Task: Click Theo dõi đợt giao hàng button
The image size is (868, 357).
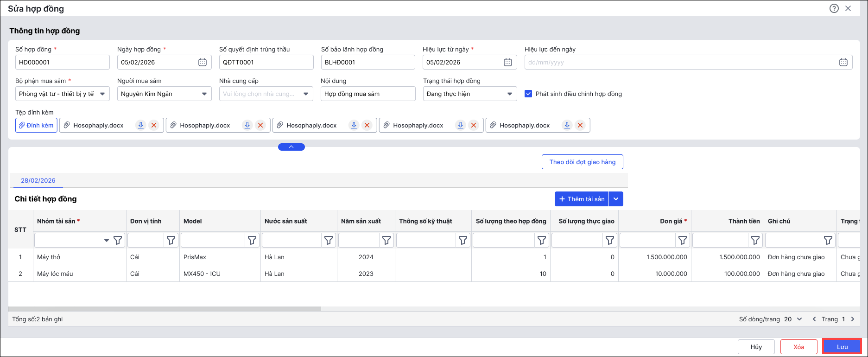Action: click(x=582, y=162)
